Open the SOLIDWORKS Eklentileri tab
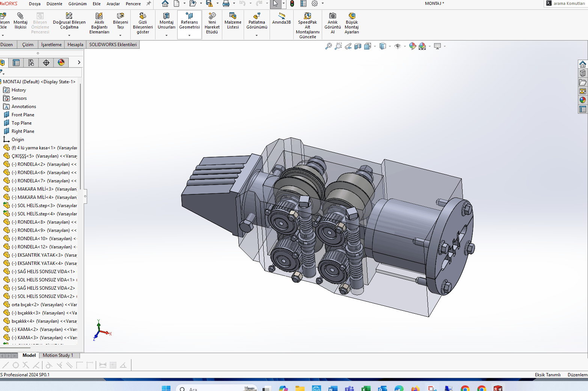 coord(113,45)
